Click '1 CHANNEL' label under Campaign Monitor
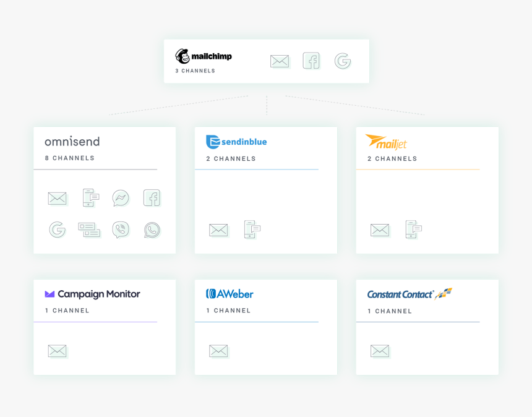 [67, 311]
